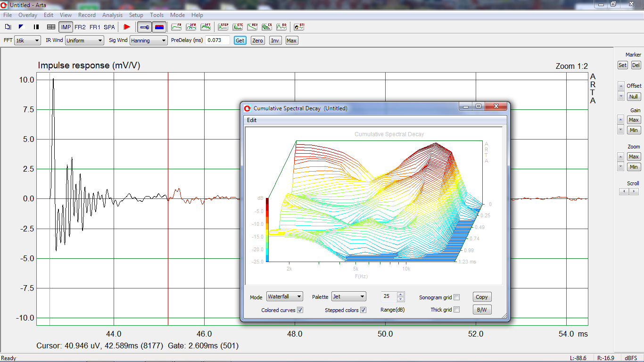
Task: Select the FR frequency response toolbar icon
Action: [176, 27]
